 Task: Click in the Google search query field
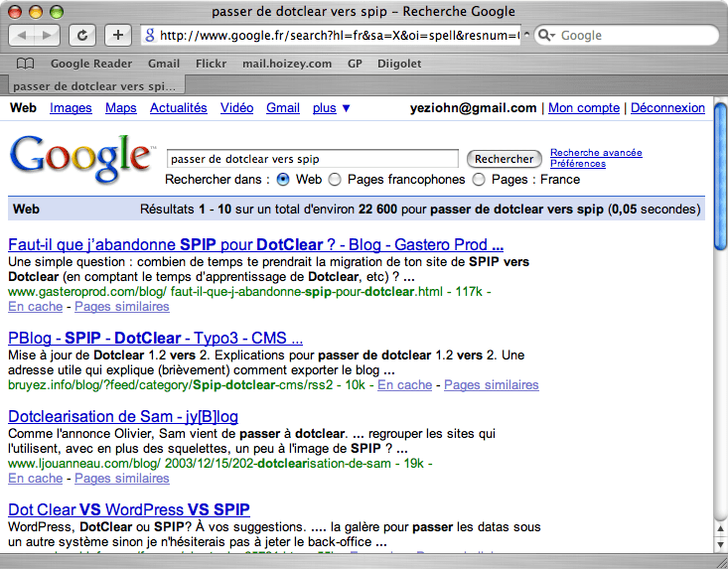click(313, 159)
